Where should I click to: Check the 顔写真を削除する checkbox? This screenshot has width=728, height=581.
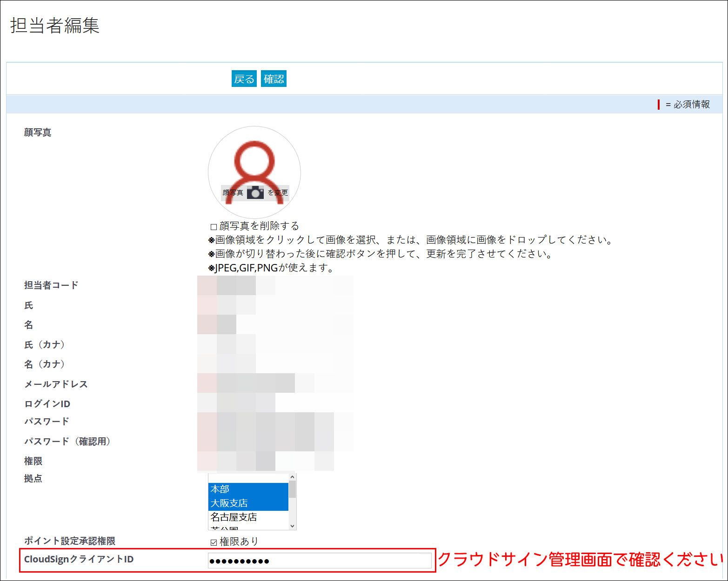[x=214, y=227]
